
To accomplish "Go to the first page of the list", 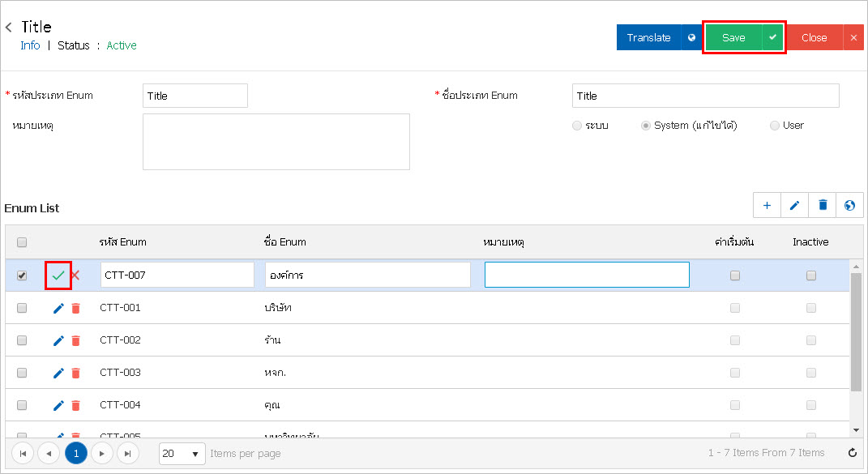I will point(23,454).
